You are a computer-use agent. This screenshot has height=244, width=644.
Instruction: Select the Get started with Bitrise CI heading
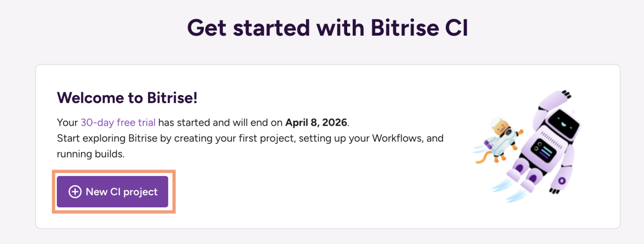pos(328,28)
